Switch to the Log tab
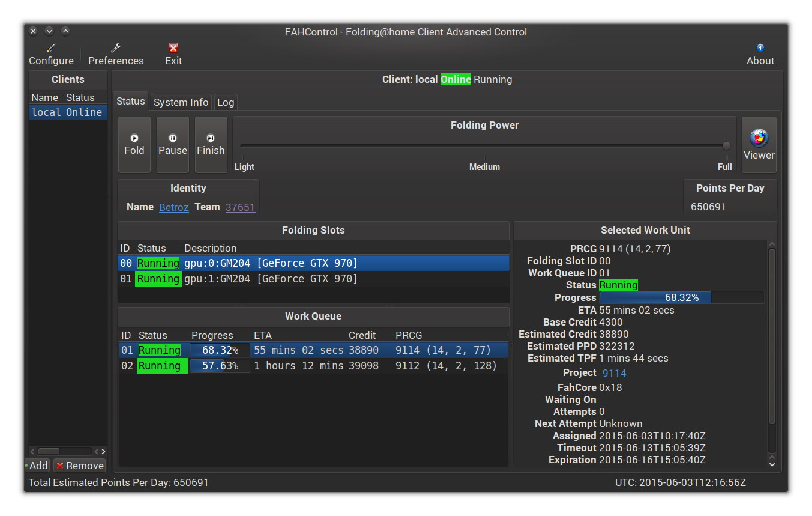The width and height of the screenshot is (812, 516). pyautogui.click(x=226, y=102)
